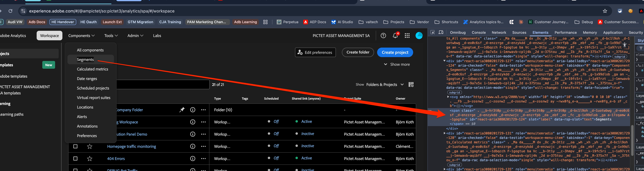Open column settings icon beside Folders & Projects
644x171 pixels.
pos(411,85)
